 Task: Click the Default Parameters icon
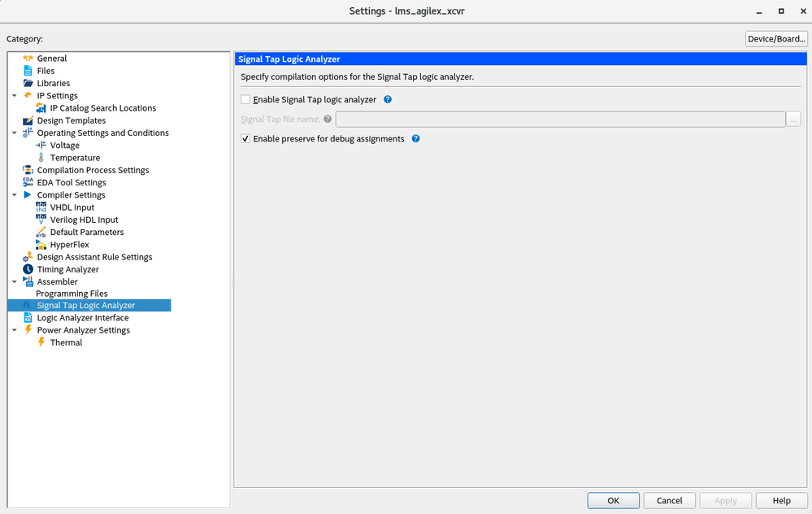[x=41, y=232]
